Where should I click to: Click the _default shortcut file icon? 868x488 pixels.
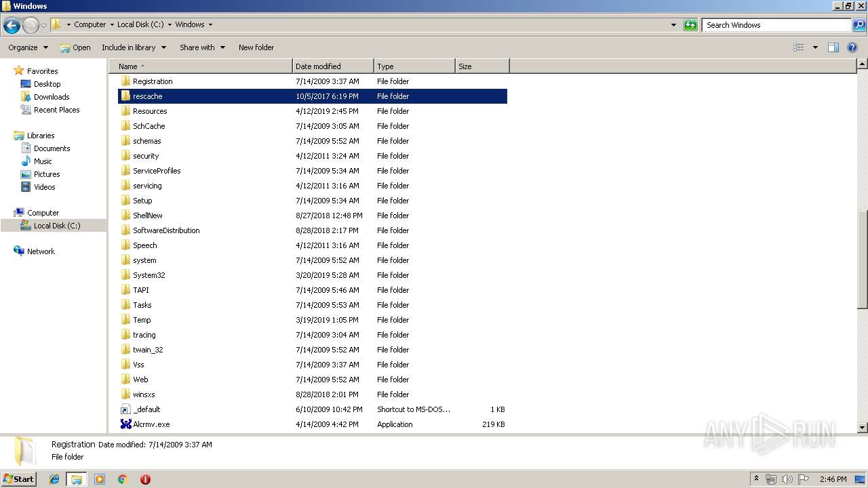pos(125,409)
